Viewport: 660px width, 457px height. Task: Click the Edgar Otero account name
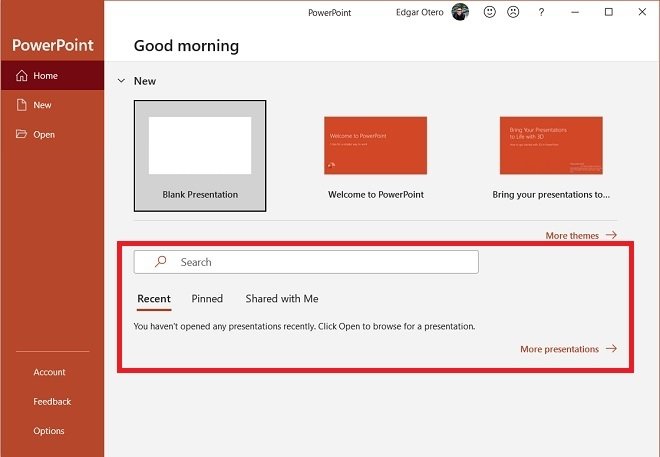point(420,12)
